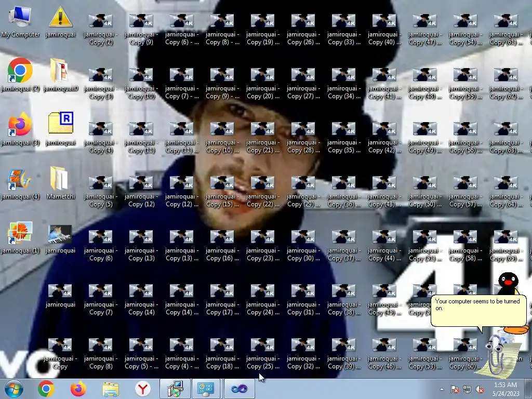
Task: Select jamiroquai - Copy (2) video file
Action: [100, 29]
